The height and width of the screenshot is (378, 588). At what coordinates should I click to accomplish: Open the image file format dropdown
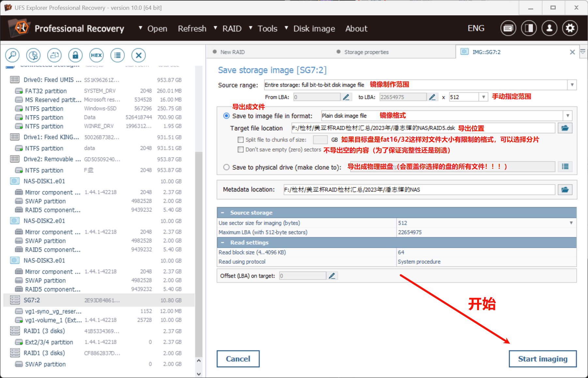coord(567,116)
